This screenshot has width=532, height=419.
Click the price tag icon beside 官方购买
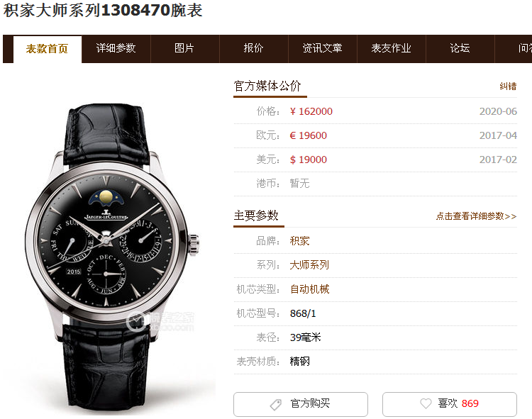point(275,404)
